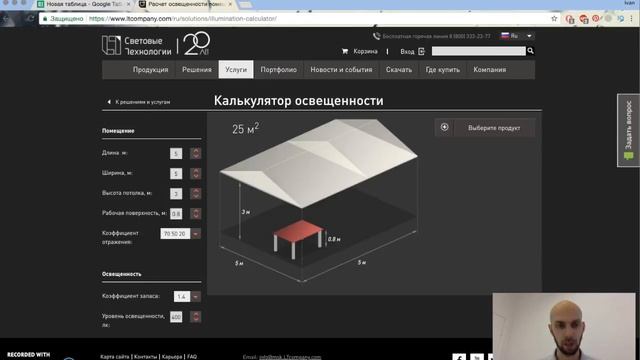640x360 pixels.
Task: Adjust the Рабочая поверхность stepper arrows
Action: click(196, 213)
